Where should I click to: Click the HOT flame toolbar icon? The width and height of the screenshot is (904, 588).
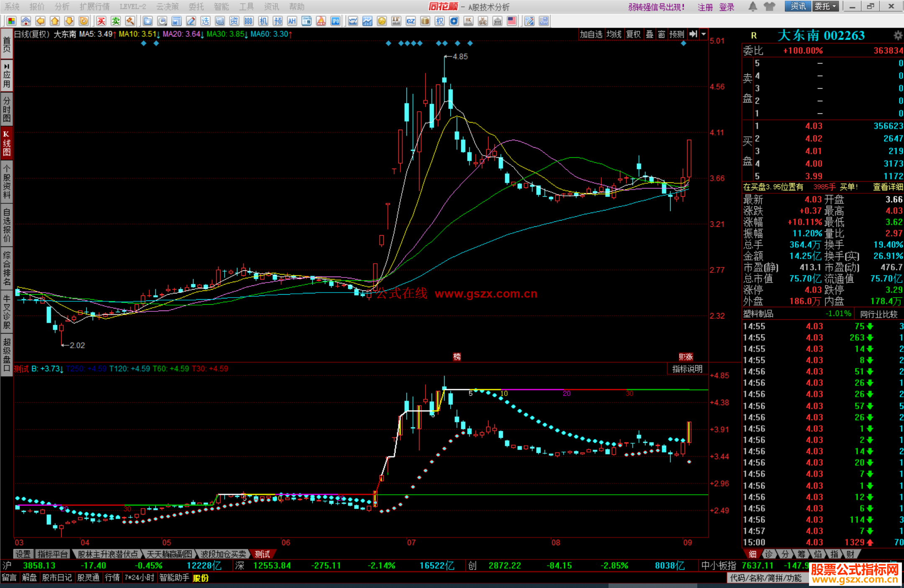pyautogui.click(x=321, y=21)
